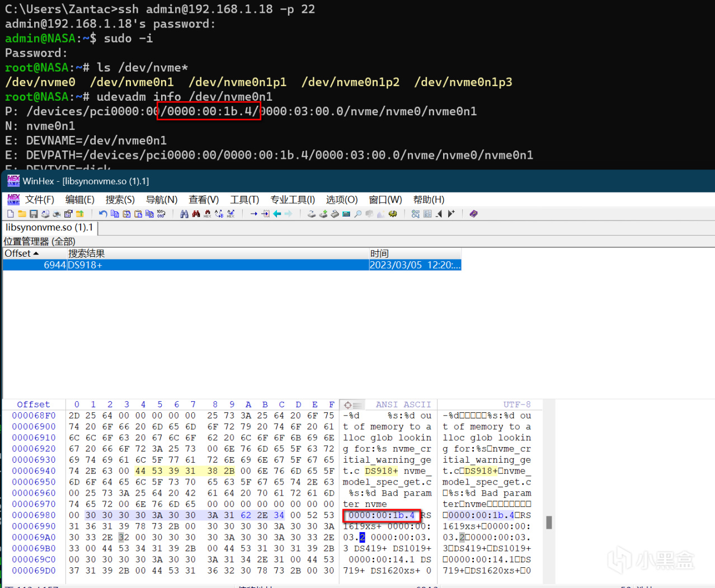Open file Properties icon
This screenshot has width=715, height=588.
click(68, 214)
